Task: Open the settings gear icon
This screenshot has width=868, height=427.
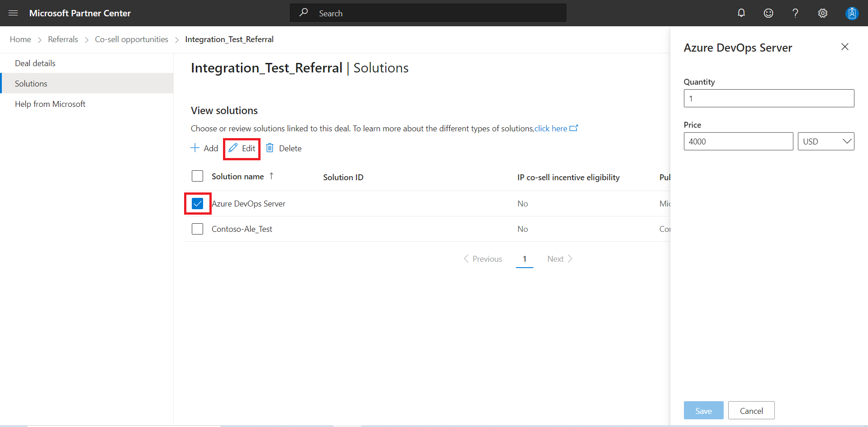Action: (x=823, y=13)
